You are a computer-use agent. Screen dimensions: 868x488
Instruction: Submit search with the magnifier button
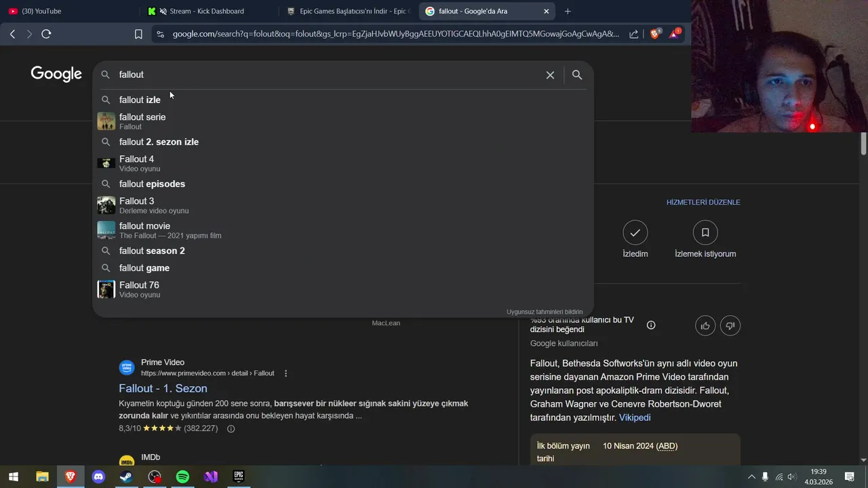[577, 75]
